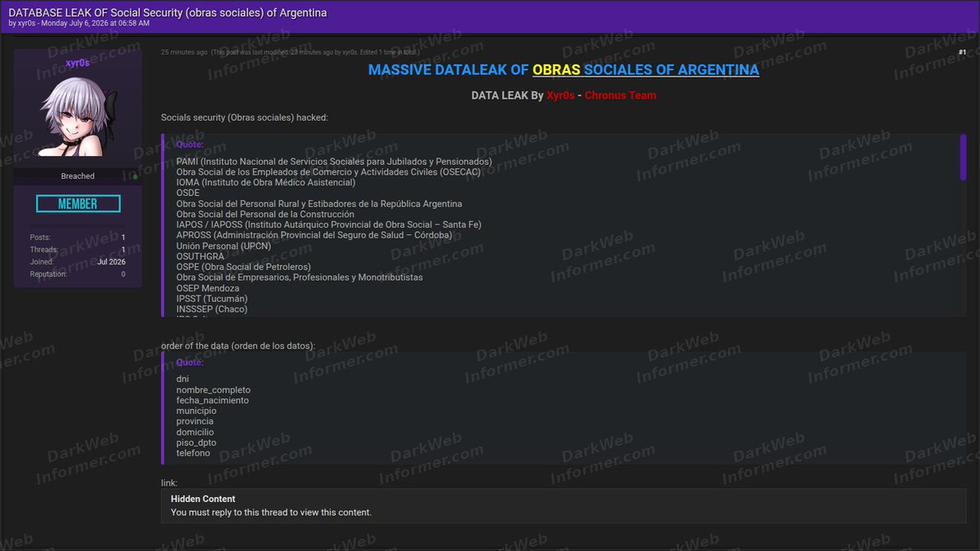Click nombre_completo field name
Image resolution: width=980 pixels, height=551 pixels.
(x=213, y=390)
